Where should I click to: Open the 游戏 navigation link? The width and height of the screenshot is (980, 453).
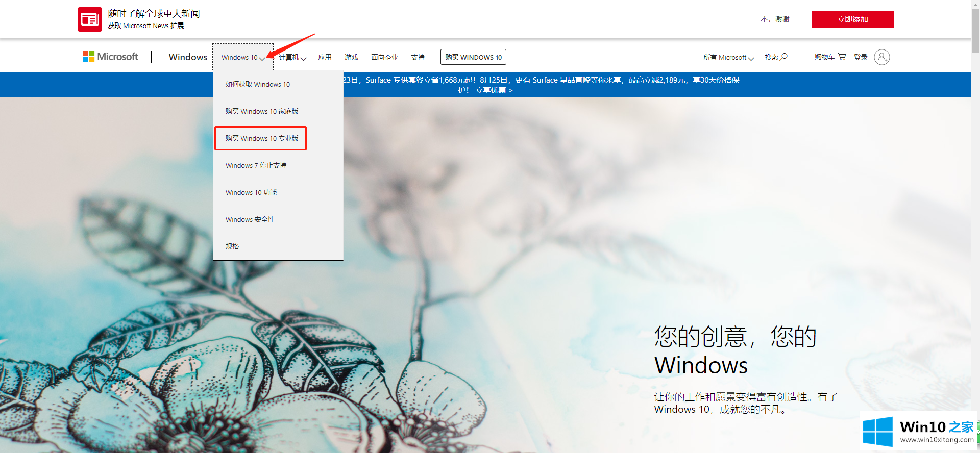[x=351, y=57]
